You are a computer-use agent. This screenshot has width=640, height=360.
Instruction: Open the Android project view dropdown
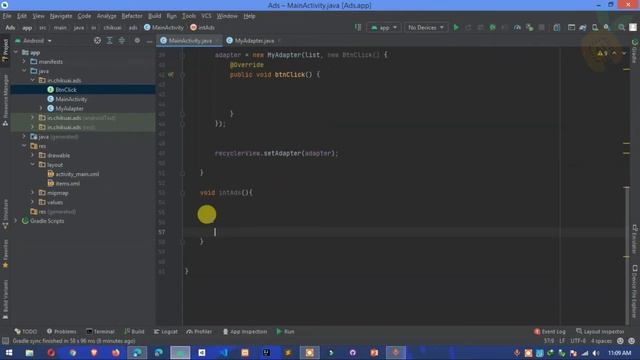tap(33, 40)
